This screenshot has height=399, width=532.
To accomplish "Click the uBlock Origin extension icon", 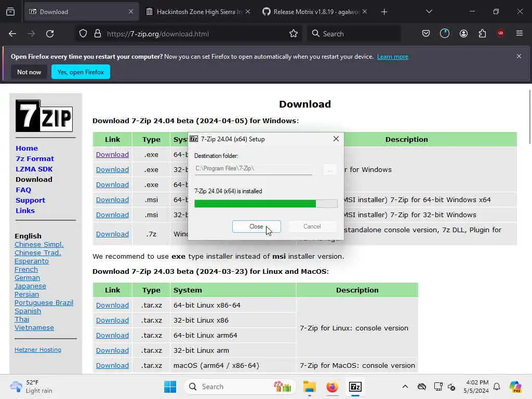I will pos(500,33).
